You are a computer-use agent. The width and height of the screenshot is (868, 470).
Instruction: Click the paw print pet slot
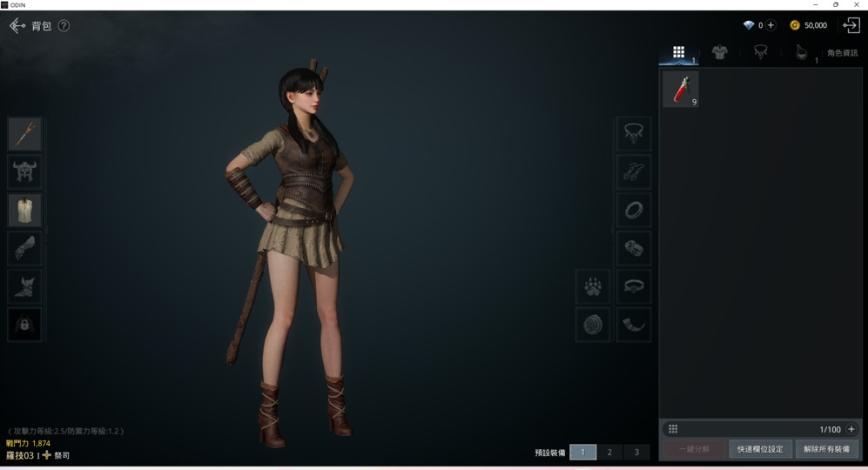[593, 286]
